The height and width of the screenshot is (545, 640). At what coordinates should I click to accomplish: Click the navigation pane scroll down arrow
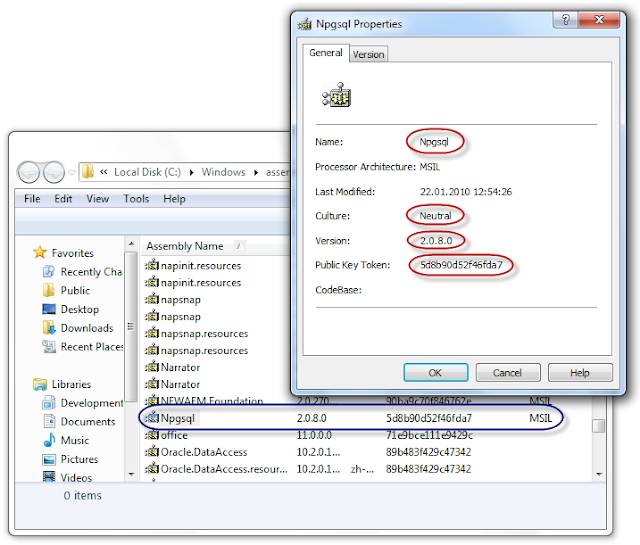(x=131, y=474)
